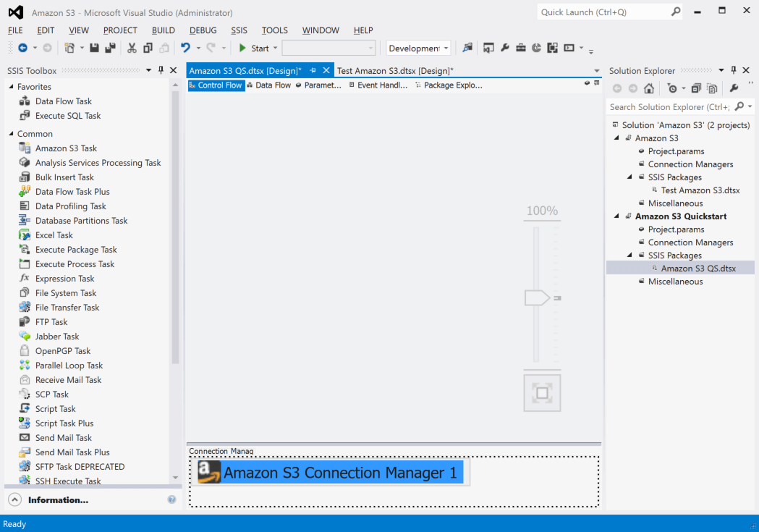Collapse SSIS Packages under Amazon S3 Quickstart

pyautogui.click(x=629, y=255)
